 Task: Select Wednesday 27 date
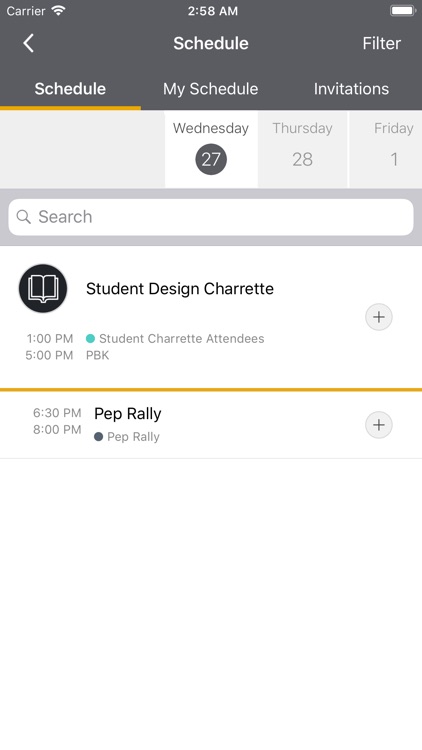[211, 149]
